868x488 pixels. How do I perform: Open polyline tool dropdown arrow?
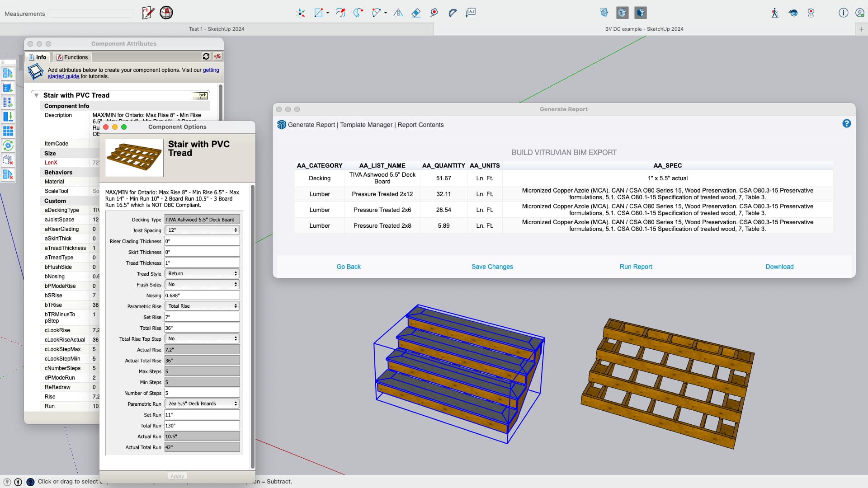pyautogui.click(x=385, y=13)
